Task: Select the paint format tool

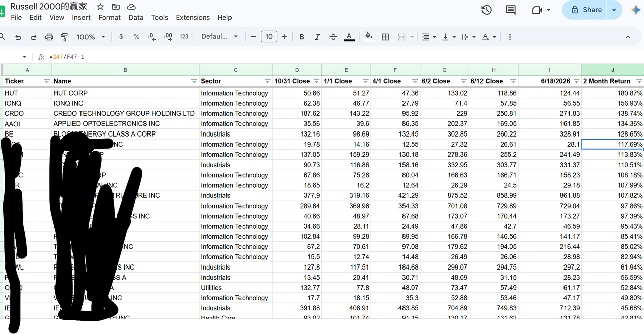Action: coord(64,37)
